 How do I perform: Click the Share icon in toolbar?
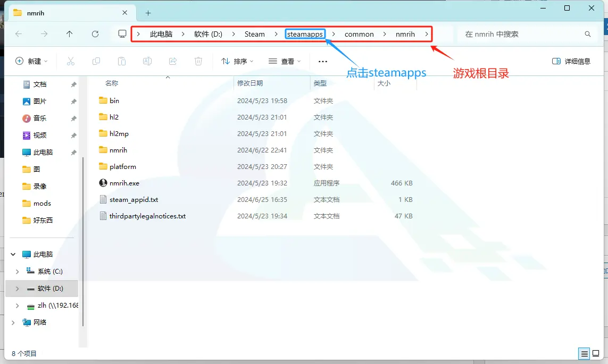tap(173, 61)
